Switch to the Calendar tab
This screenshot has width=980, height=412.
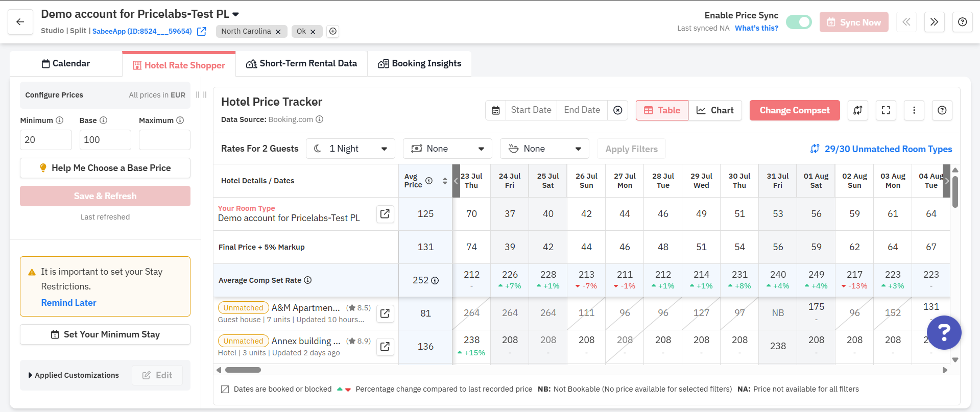(66, 63)
